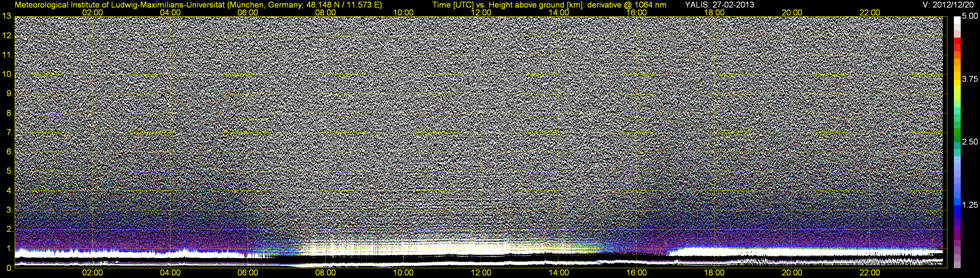Click the 08:00 label on the bottom time axis
The height and width of the screenshot is (278, 980).
click(326, 273)
